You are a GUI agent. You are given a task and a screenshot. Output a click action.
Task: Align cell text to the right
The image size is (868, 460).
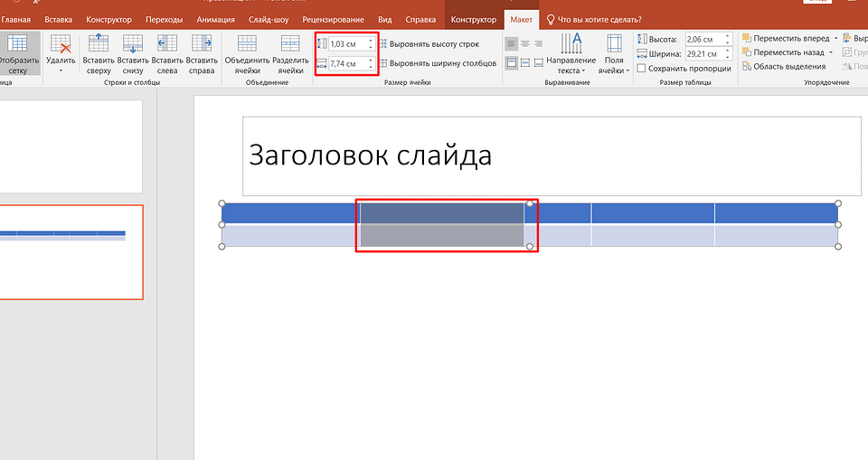(x=538, y=43)
